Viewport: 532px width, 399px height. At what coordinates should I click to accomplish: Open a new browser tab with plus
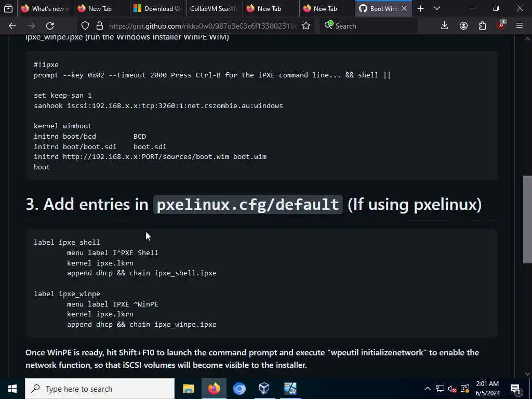click(x=420, y=8)
